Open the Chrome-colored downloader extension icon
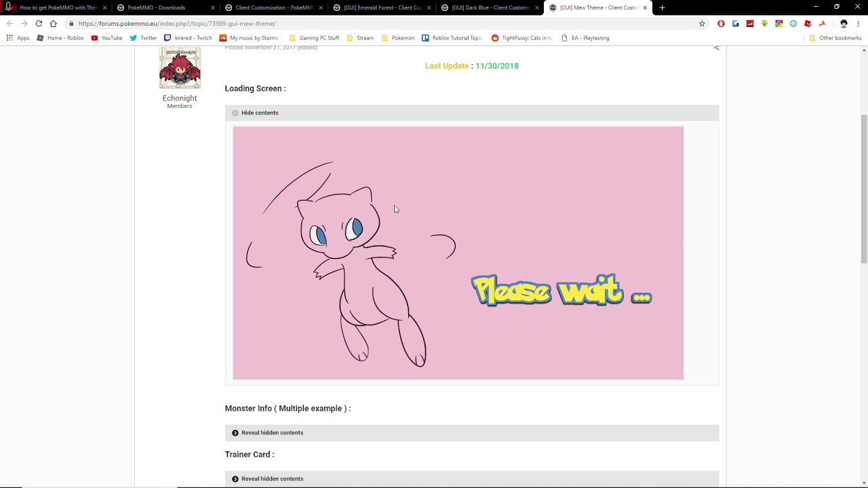 (778, 24)
